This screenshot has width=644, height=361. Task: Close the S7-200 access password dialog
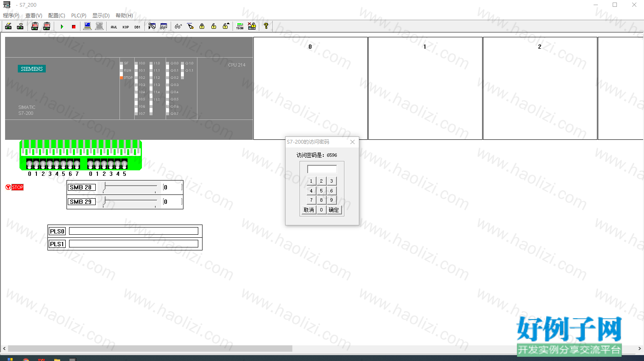pos(353,142)
